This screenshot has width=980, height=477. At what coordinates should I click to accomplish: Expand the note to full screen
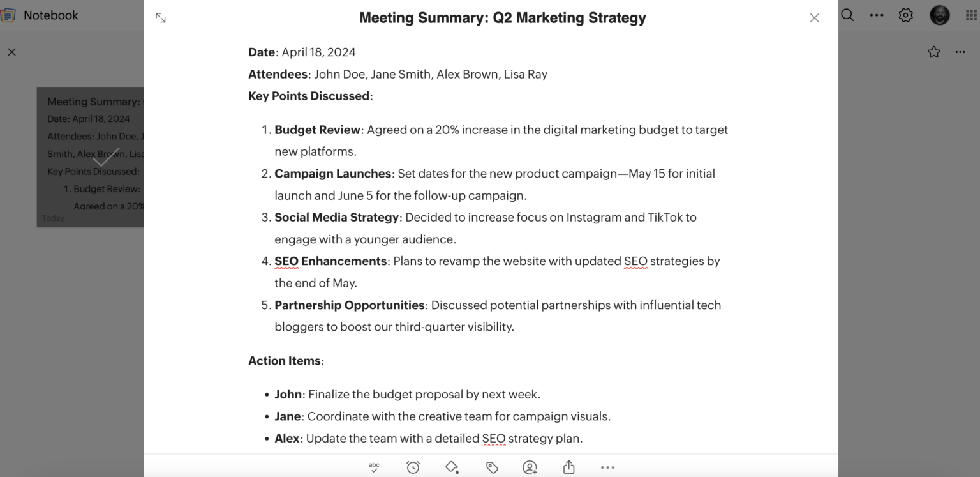pos(161,18)
